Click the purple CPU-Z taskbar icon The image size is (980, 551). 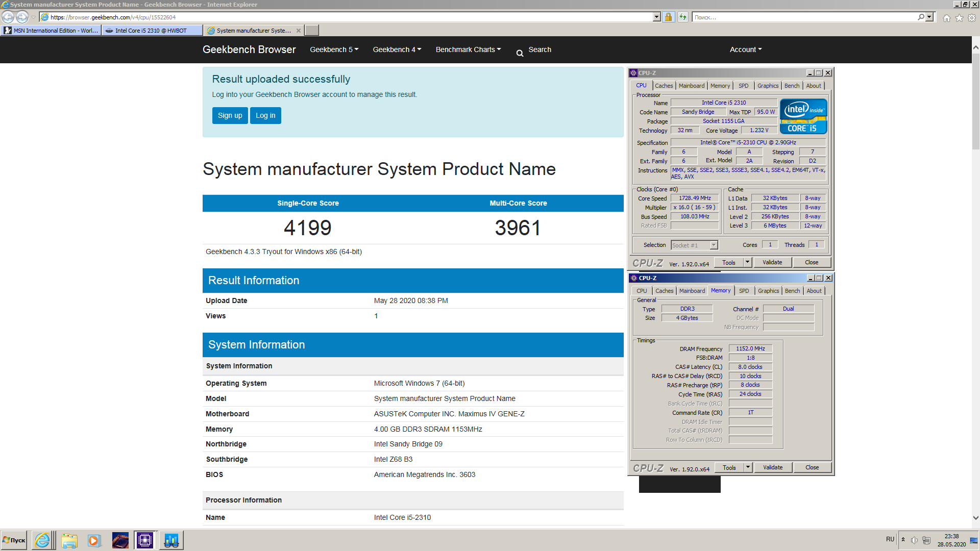tap(145, 540)
